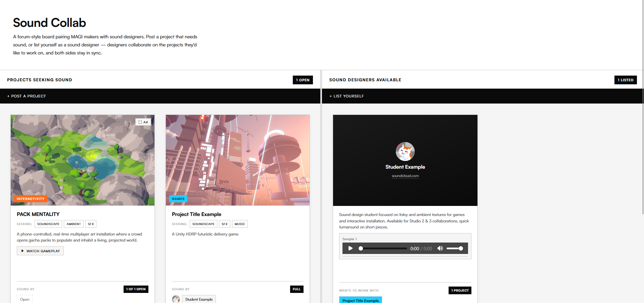
Task: Click the A4 expand badge on Pack Mentality image
Action: coord(143,122)
